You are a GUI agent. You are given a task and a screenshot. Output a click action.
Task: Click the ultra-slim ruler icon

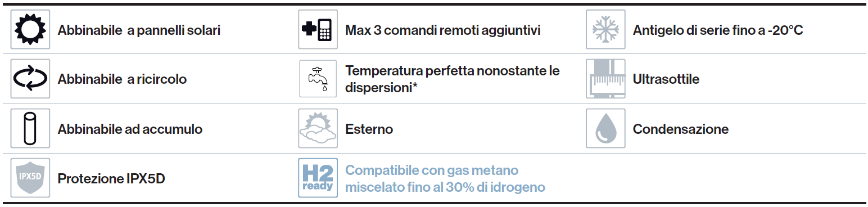[605, 79]
